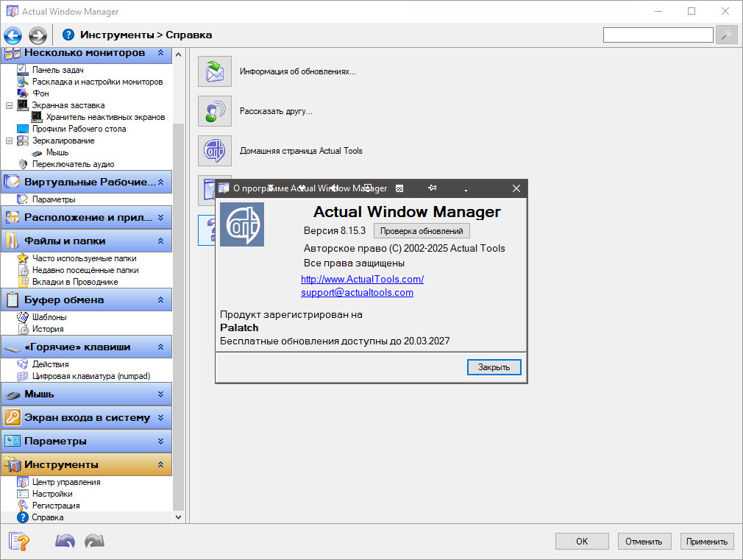Collapse the Экранная заставка tree node

(10, 105)
